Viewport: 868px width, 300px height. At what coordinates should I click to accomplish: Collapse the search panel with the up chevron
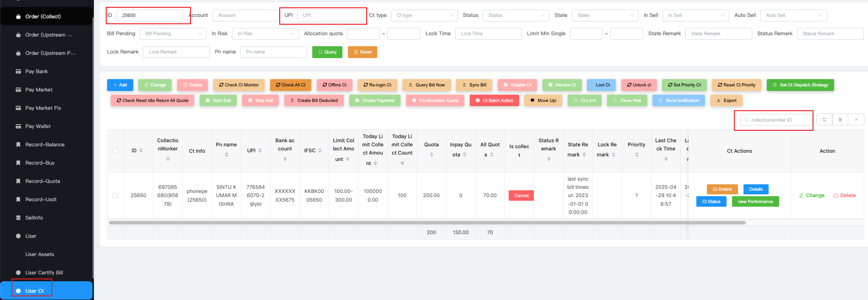pyautogui.click(x=856, y=120)
